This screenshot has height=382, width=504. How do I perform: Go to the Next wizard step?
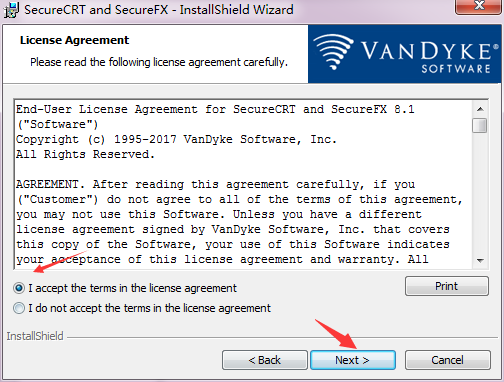(353, 360)
